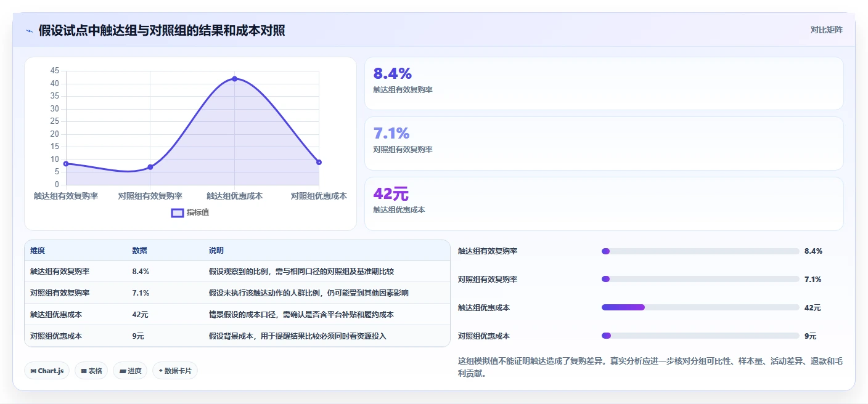The width and height of the screenshot is (868, 404).
Task: Open the 7.1% 对照组有效复购率 data card
Action: coord(604,143)
